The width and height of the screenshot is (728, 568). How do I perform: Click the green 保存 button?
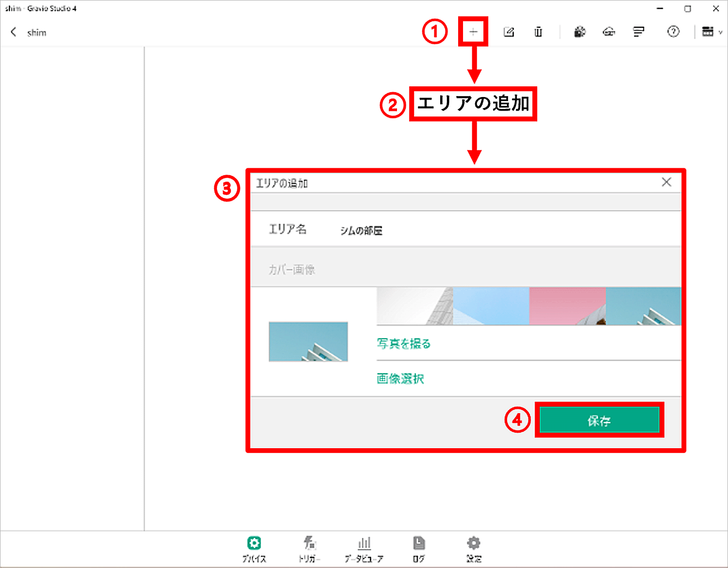(599, 420)
